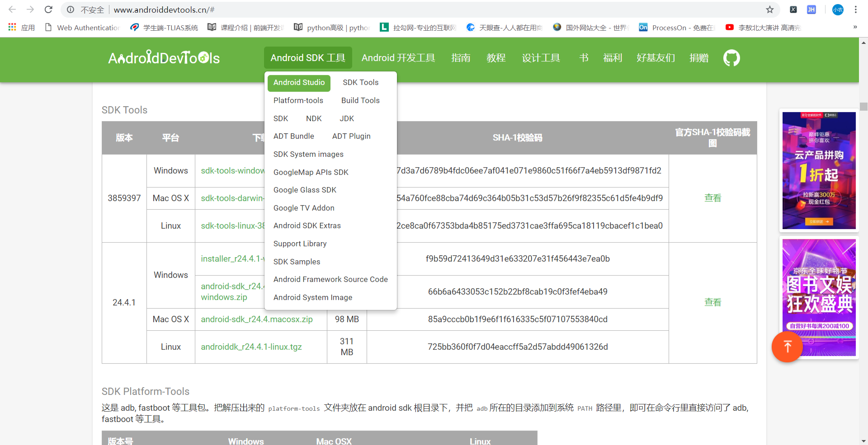Select SDK System images entry
The image size is (868, 445).
pos(308,154)
